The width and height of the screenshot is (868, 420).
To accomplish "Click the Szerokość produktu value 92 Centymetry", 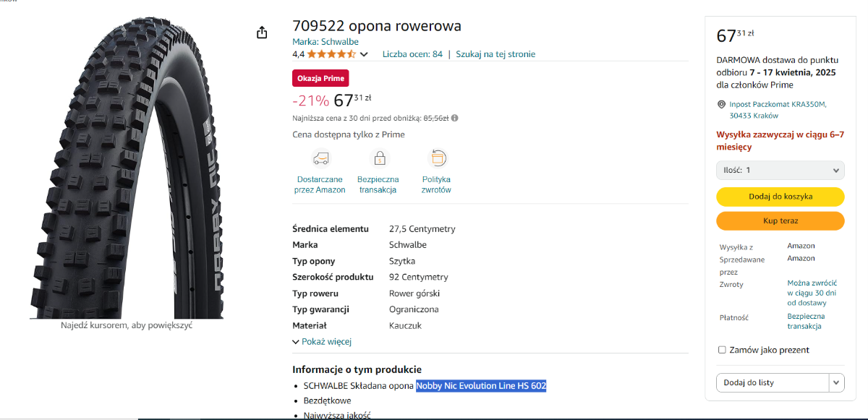I will (x=419, y=277).
